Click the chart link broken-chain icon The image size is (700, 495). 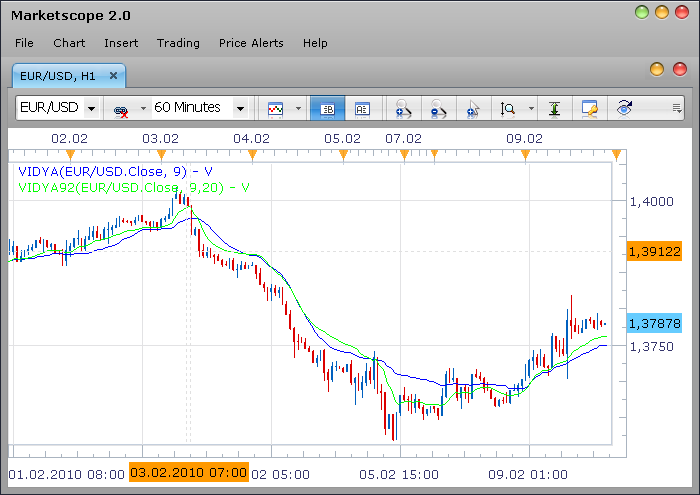click(x=121, y=111)
